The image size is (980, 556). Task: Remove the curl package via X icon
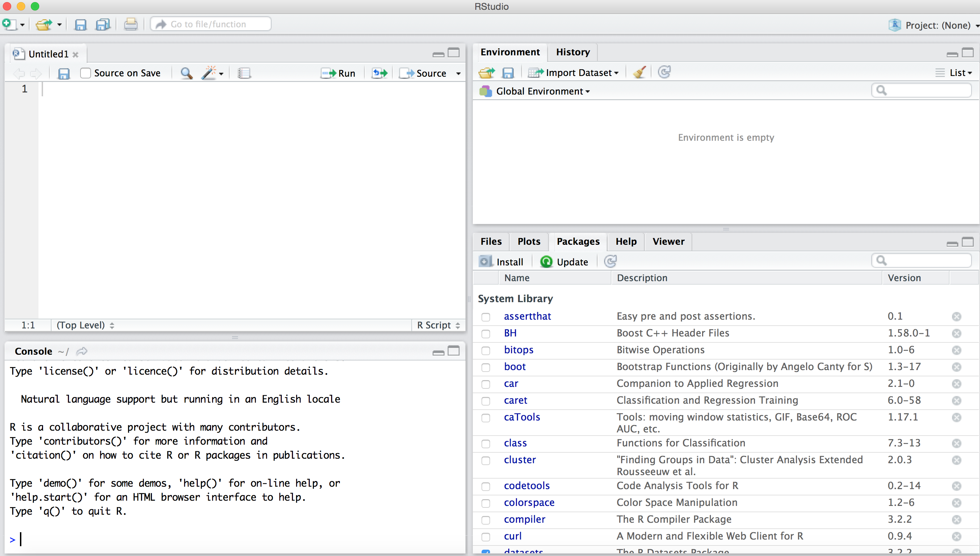(956, 536)
